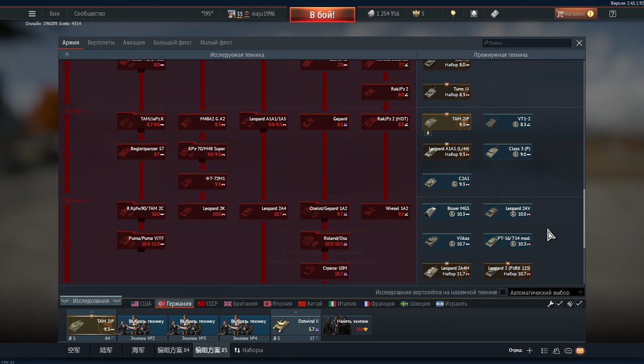Select premium Vilkas vehicle
Image resolution: width=644 pixels, height=364 pixels.
coord(447,241)
